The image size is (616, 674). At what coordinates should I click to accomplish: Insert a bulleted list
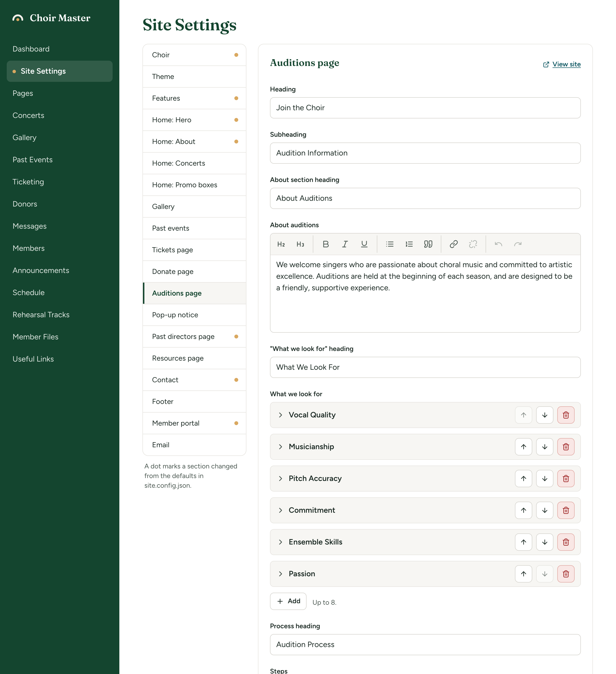[x=390, y=244]
